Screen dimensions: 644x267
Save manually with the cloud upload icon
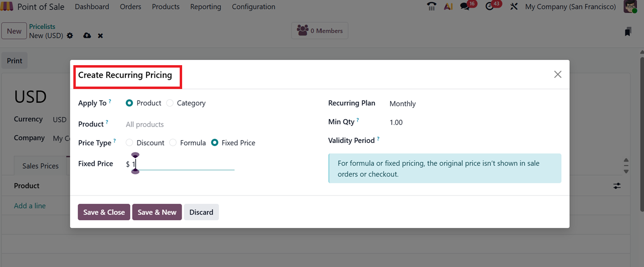pos(87,36)
